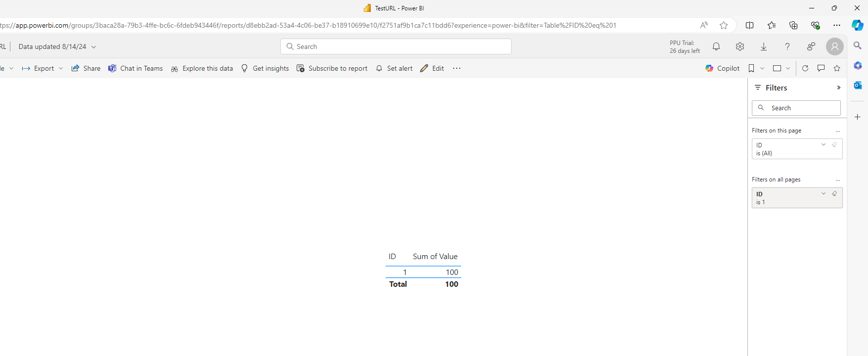Image resolution: width=868 pixels, height=356 pixels.
Task: Expand the Data updated 8/14/24 dropdown
Action: pos(57,46)
